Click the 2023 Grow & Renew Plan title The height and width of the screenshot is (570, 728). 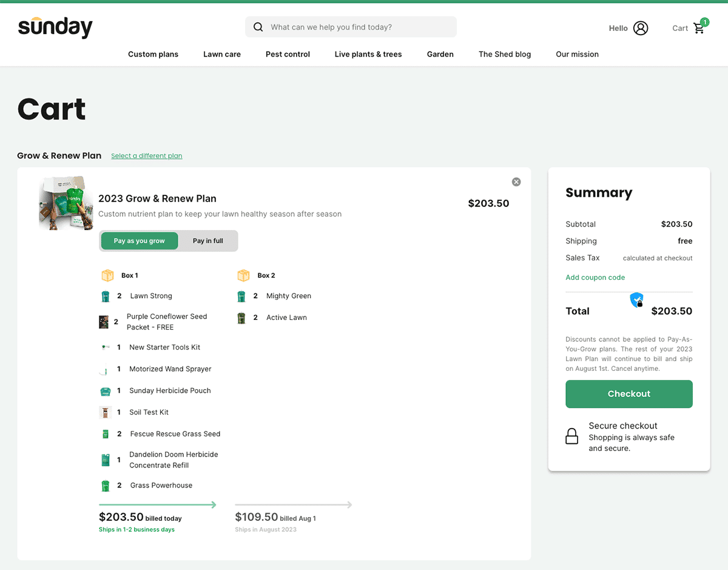tap(157, 198)
